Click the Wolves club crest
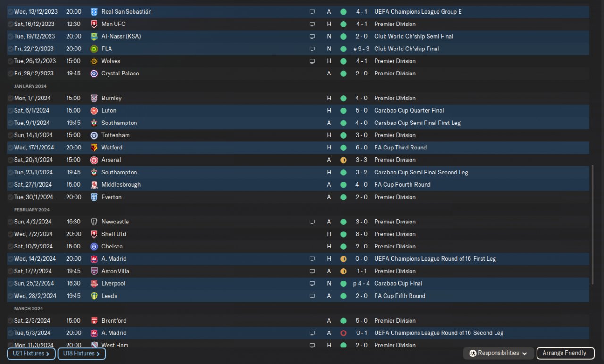Image resolution: width=604 pixels, height=364 pixels. 94,61
